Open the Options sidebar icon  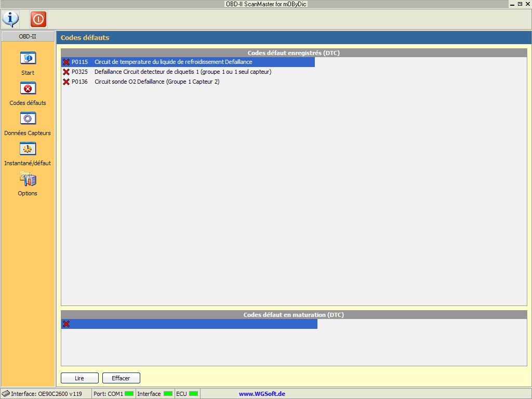click(28, 179)
